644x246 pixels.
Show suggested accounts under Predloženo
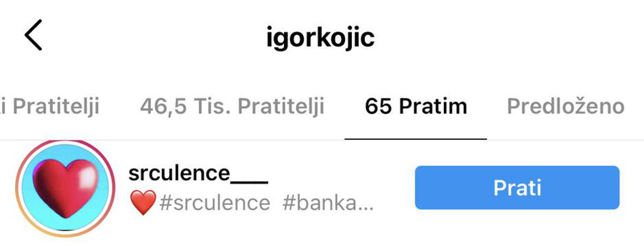click(x=566, y=106)
